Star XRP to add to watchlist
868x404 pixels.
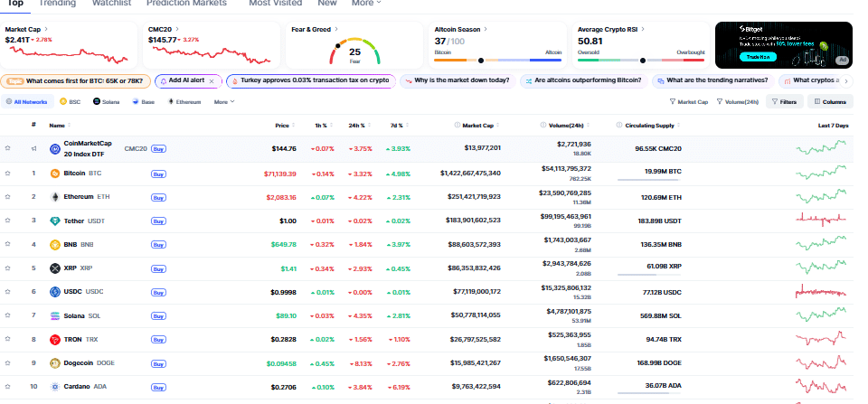(8, 268)
